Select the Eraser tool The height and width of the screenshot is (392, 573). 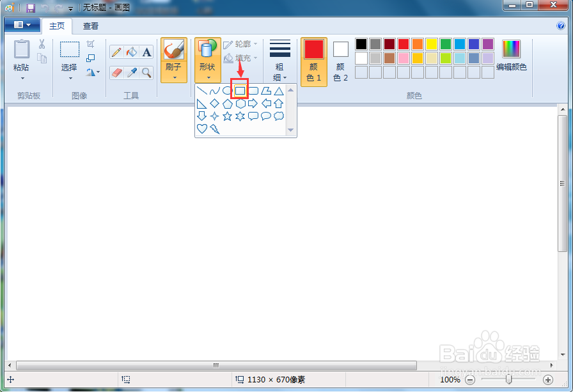116,73
